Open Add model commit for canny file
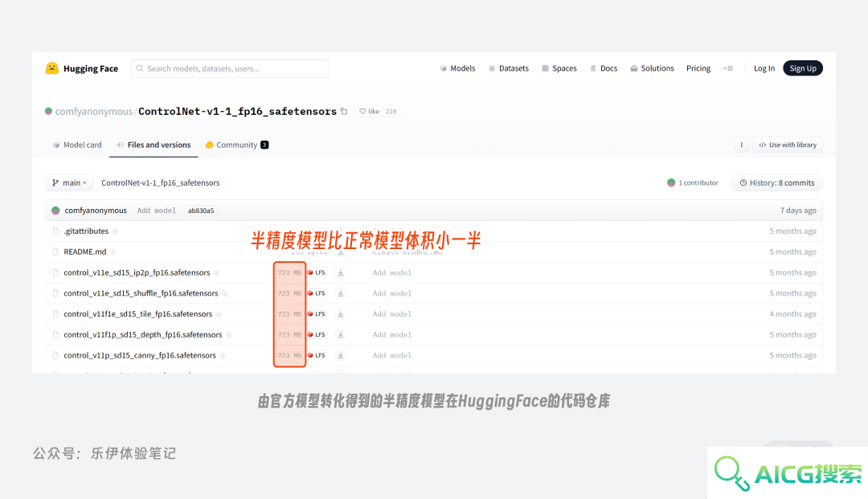This screenshot has width=868, height=499. pyautogui.click(x=392, y=356)
